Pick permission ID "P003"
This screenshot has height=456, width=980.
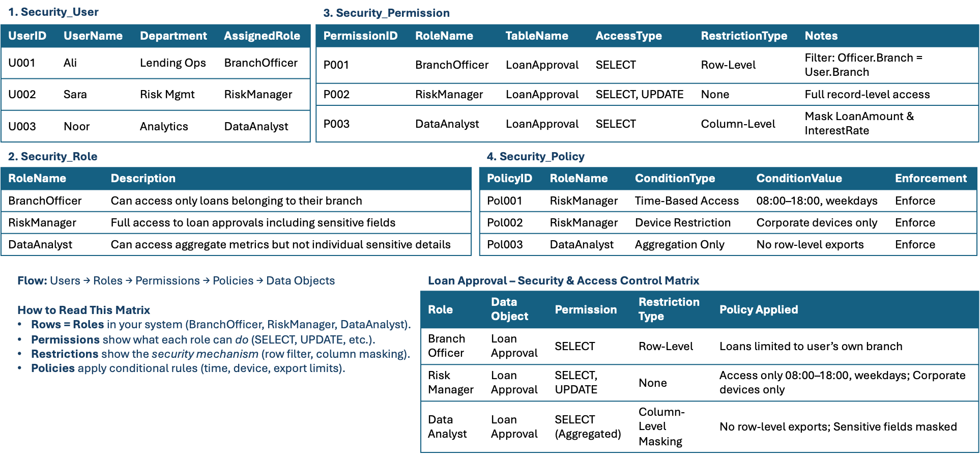[337, 124]
